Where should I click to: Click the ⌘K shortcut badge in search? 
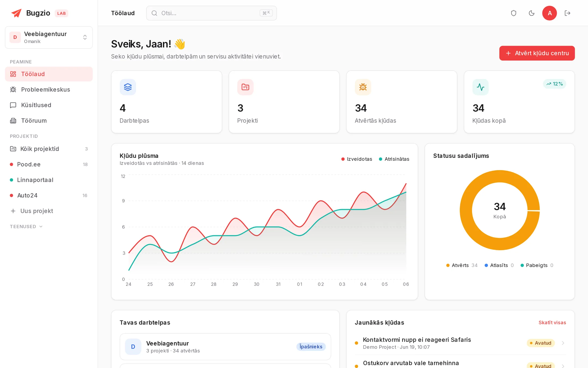266,13
